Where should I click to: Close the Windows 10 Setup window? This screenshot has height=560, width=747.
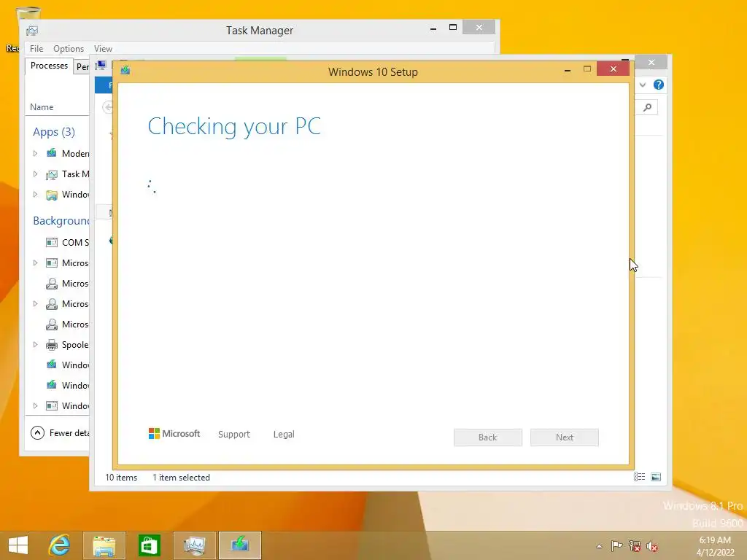click(x=613, y=69)
